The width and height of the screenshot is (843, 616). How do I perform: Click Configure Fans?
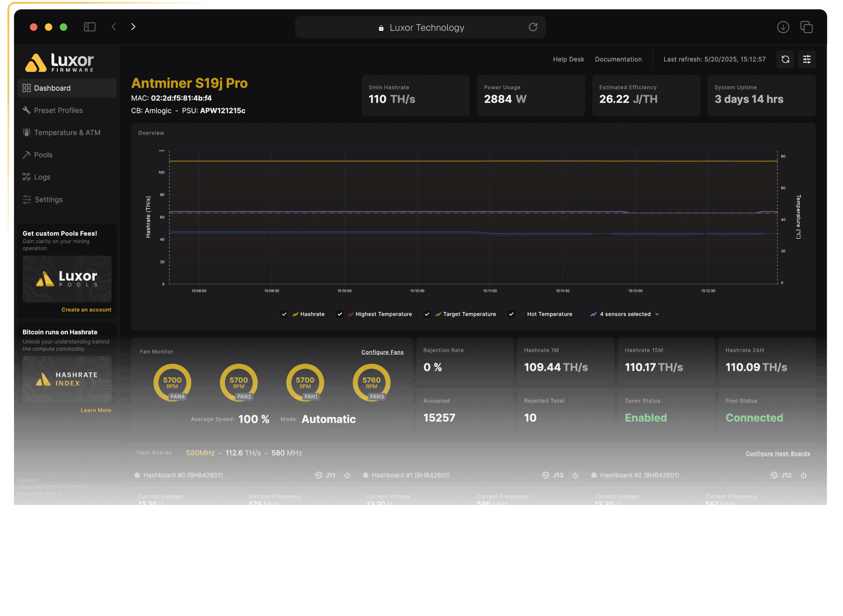click(382, 352)
